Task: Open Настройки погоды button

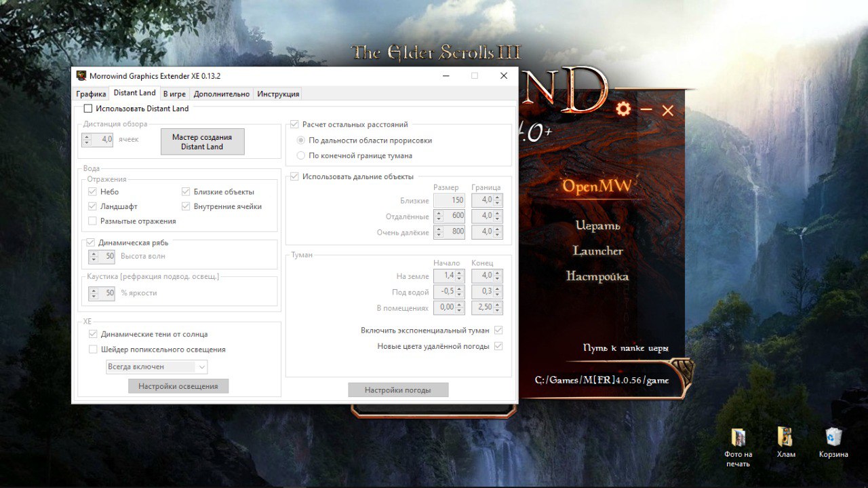Action: [398, 390]
